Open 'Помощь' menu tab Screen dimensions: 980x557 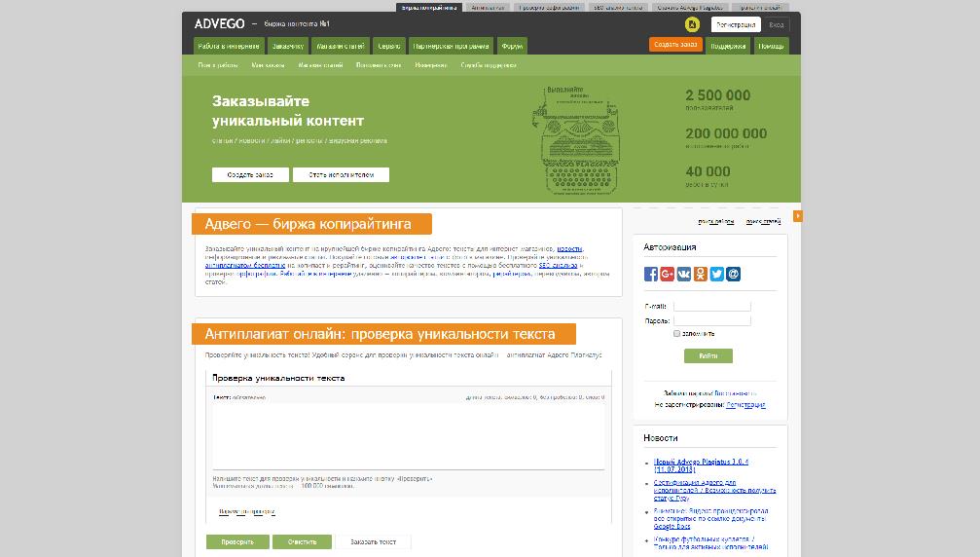click(771, 47)
